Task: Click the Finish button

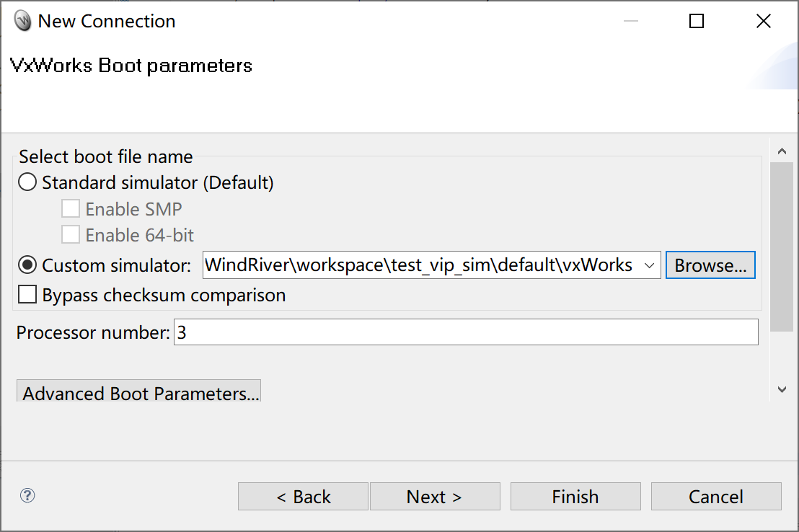Action: [575, 496]
